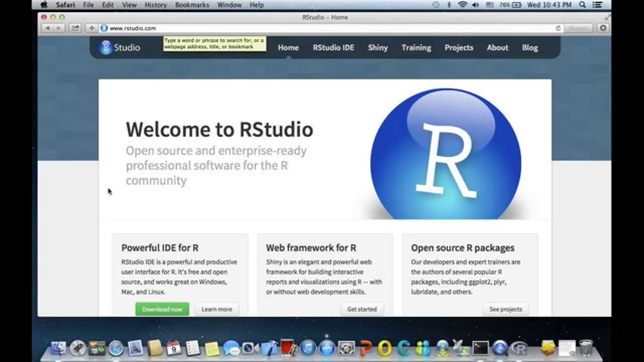Open App Store icon in Dock
The image size is (644, 362).
[327, 348]
